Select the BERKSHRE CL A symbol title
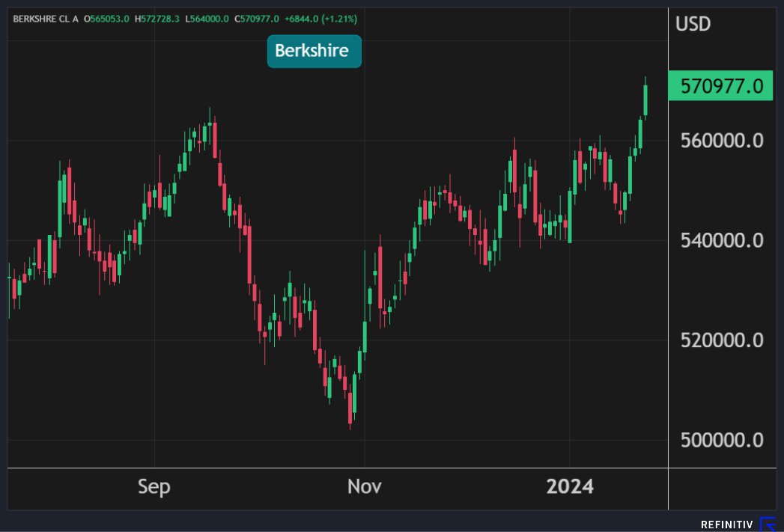The image size is (784, 532). coord(46,18)
